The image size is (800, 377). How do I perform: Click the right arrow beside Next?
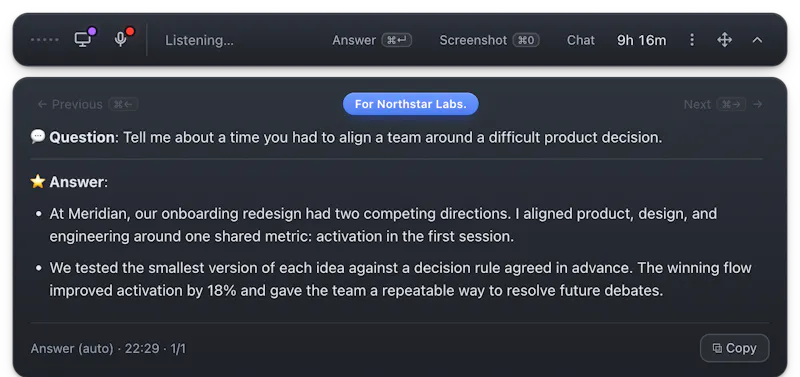(x=758, y=104)
